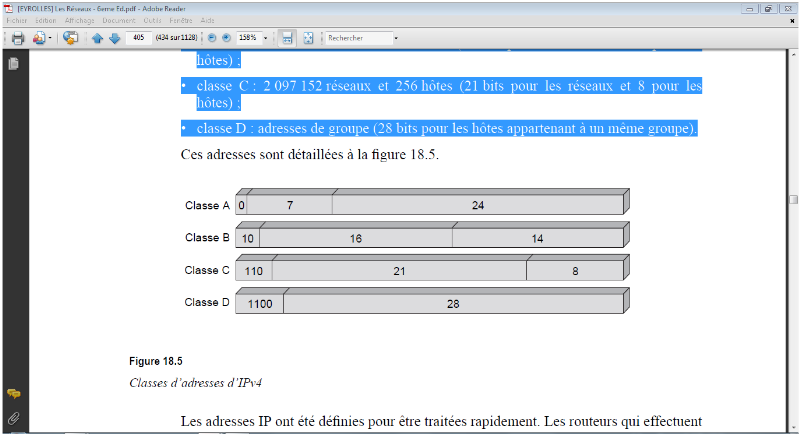Viewport: 800px width, 434px height.
Task: Click the '24' segment of Classe A bar
Action: tap(478, 205)
